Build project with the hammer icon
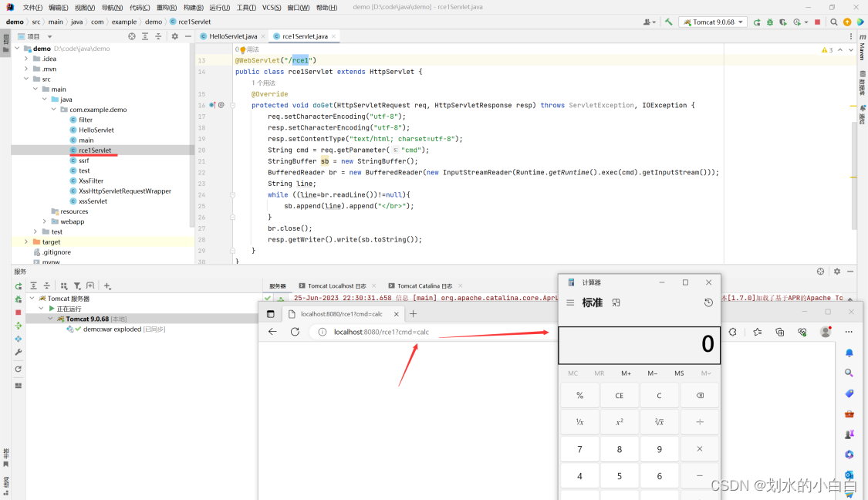This screenshot has height=500, width=868. click(669, 22)
